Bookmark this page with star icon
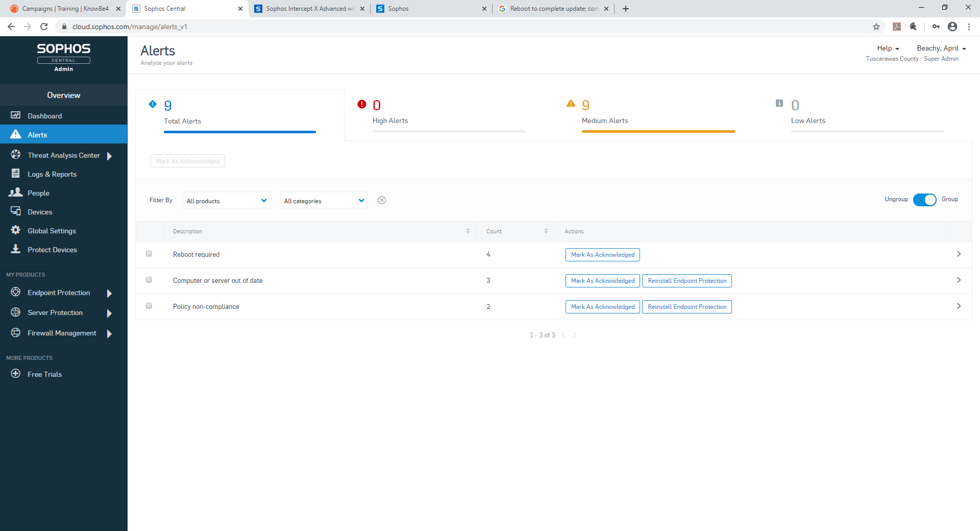 click(x=876, y=27)
